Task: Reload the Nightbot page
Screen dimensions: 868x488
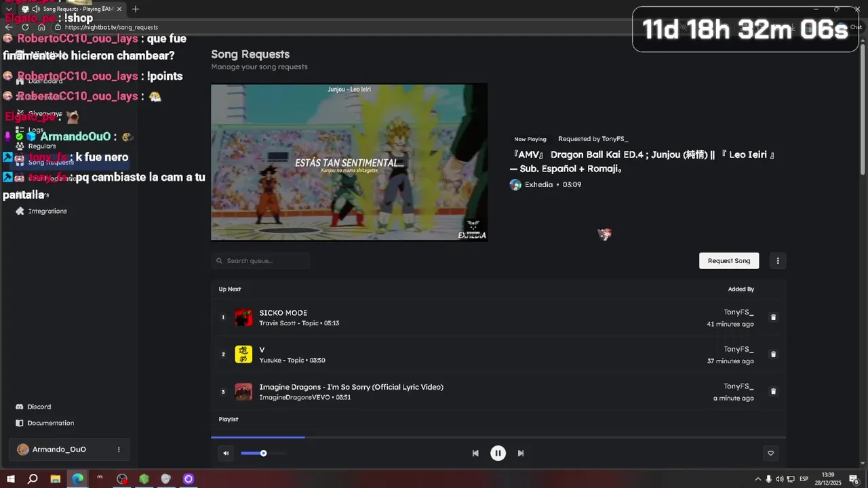Action: 25,27
